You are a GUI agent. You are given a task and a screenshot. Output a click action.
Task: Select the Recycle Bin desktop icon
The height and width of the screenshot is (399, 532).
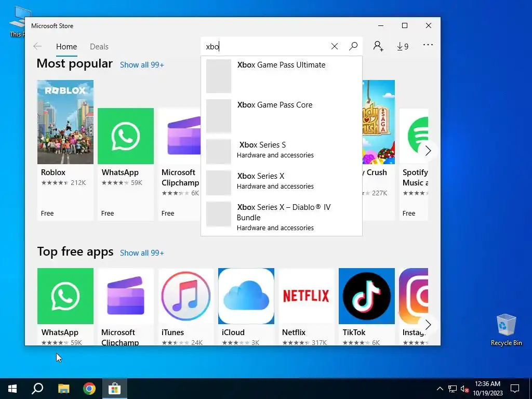[x=506, y=330]
